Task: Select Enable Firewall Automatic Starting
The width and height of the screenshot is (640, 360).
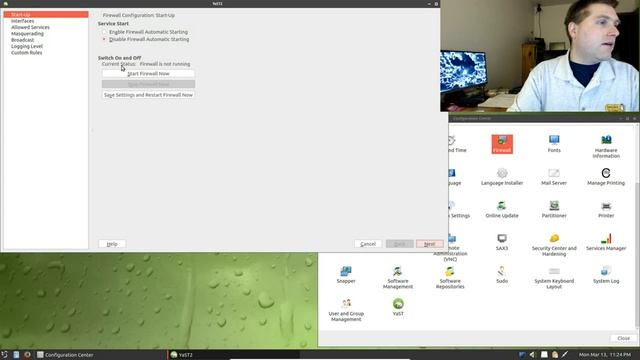Action: point(145,32)
